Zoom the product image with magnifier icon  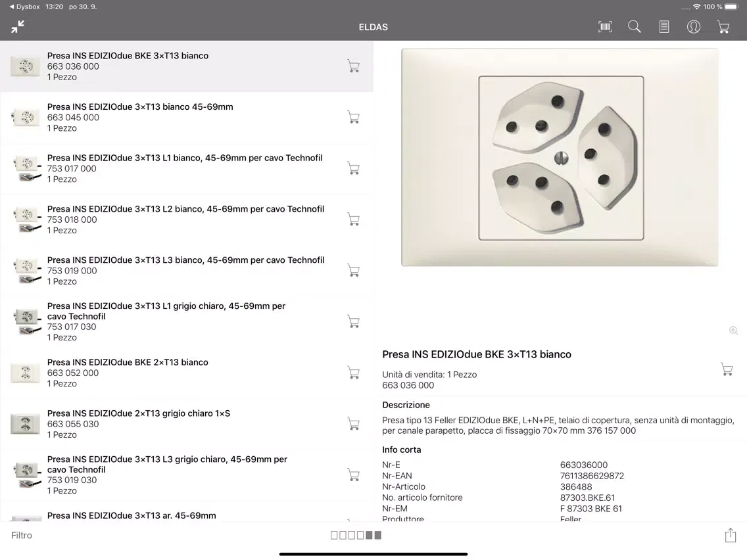tap(734, 331)
